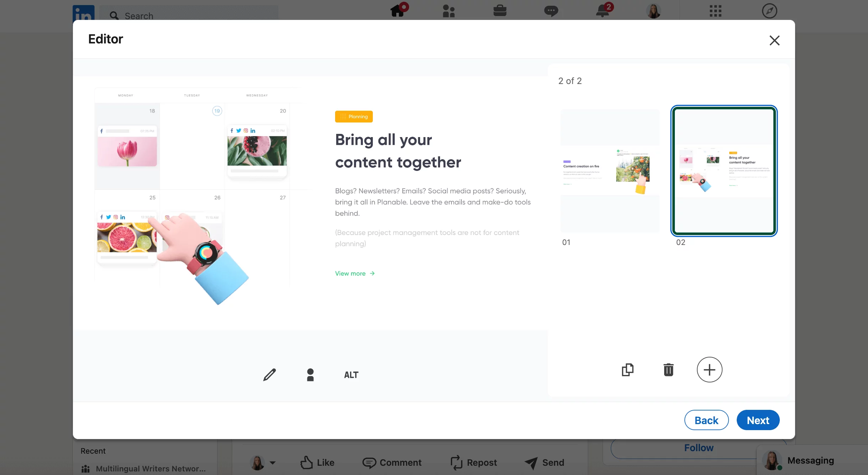Click the notifications bell icon
The width and height of the screenshot is (868, 475).
point(602,11)
